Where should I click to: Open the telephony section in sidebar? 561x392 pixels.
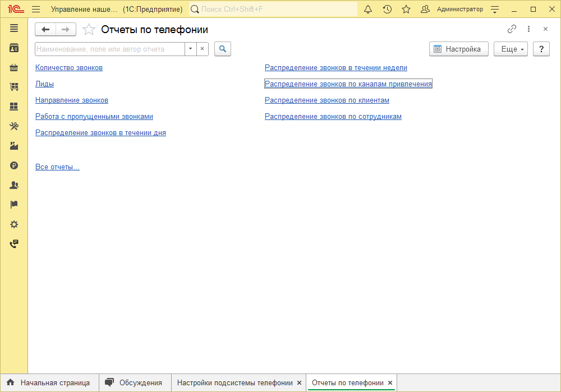point(14,244)
